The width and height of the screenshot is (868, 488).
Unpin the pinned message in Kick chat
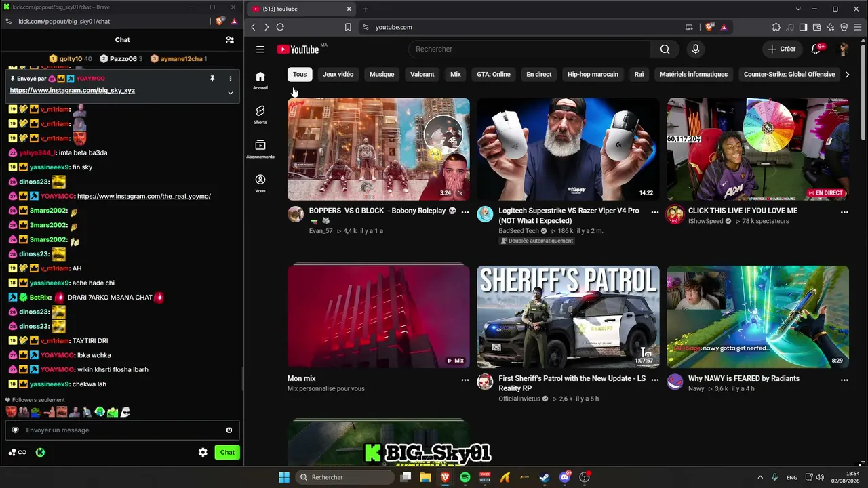(x=212, y=79)
